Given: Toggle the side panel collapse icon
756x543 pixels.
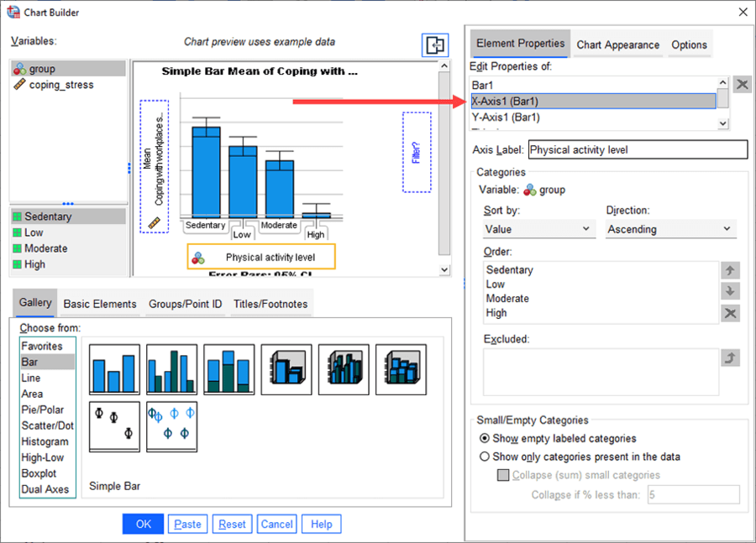Looking at the screenshot, I should tap(435, 46).
